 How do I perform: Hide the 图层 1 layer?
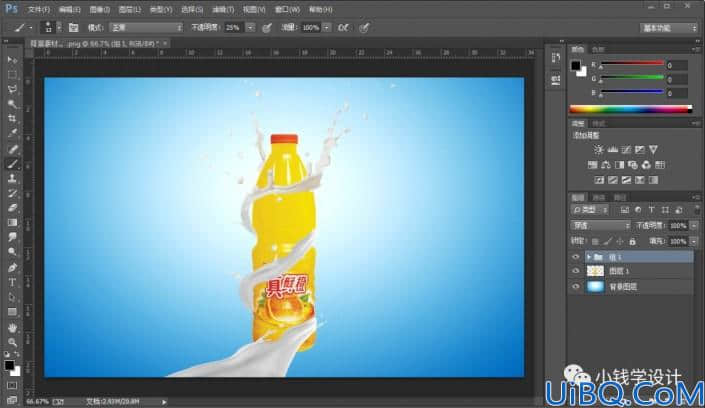pos(576,271)
